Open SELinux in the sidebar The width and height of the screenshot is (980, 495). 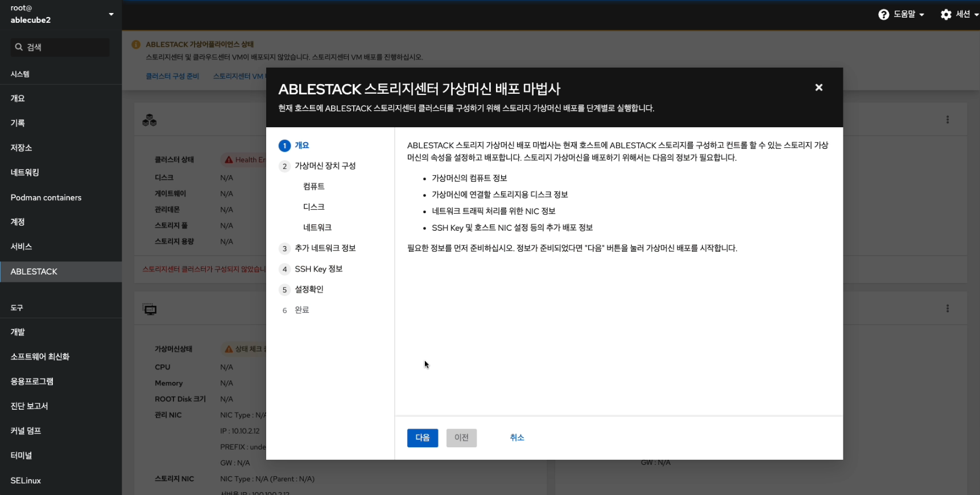coord(61,480)
